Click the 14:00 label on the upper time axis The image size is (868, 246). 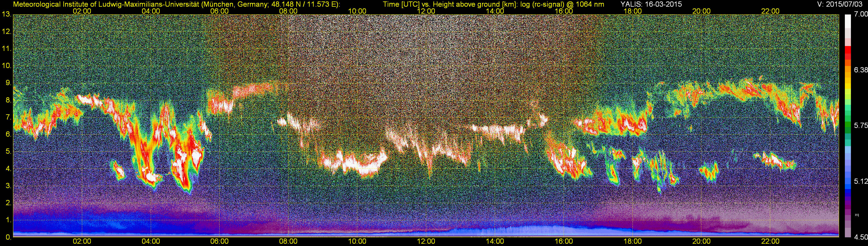(x=495, y=11)
